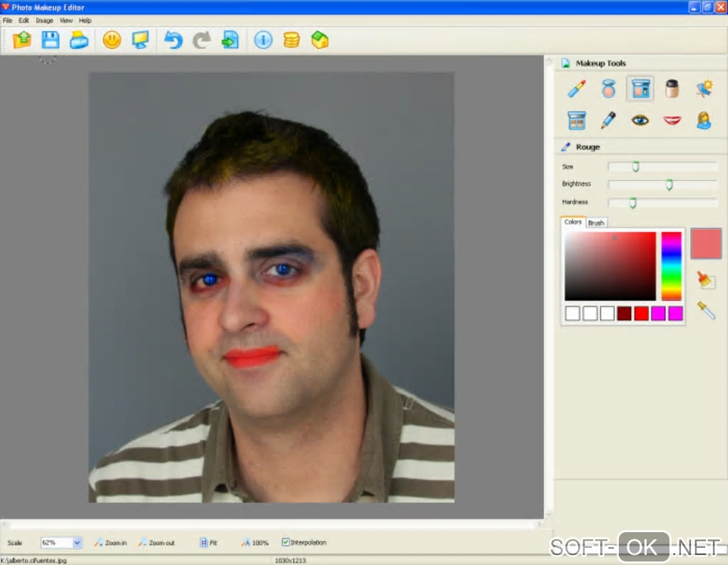Open the Image menu
Screen dimensions: 728x565
point(44,21)
